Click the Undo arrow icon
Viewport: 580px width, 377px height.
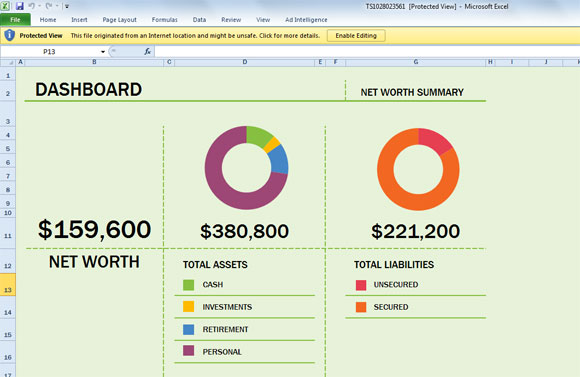click(32, 6)
